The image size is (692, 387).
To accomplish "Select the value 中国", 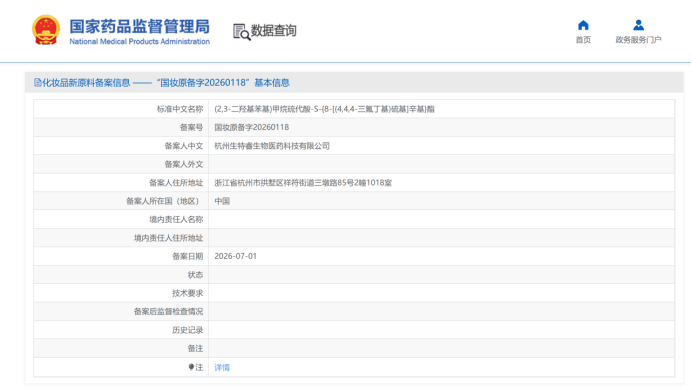I will click(222, 201).
